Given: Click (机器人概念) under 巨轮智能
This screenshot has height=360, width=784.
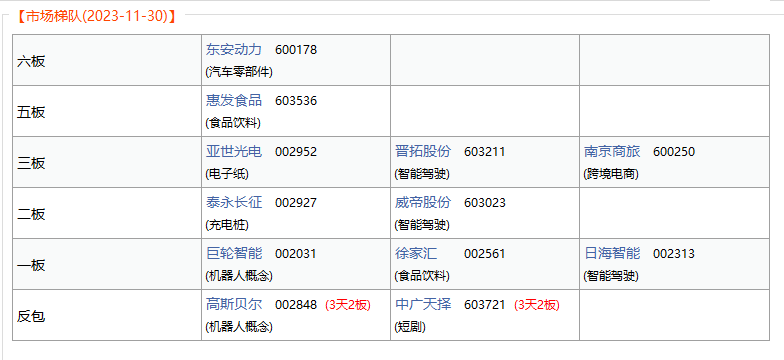Looking at the screenshot, I should point(239,276).
